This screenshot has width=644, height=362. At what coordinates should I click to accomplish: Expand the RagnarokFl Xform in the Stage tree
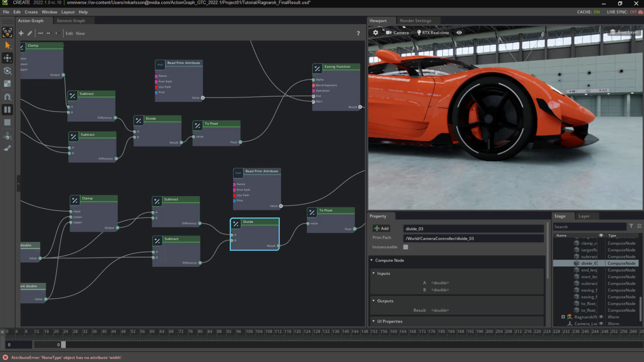click(x=563, y=317)
